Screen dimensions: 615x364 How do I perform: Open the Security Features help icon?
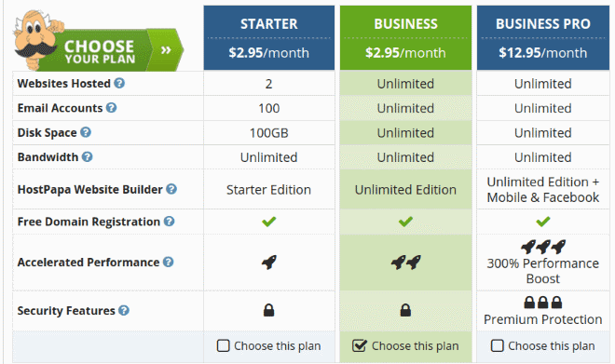click(124, 310)
